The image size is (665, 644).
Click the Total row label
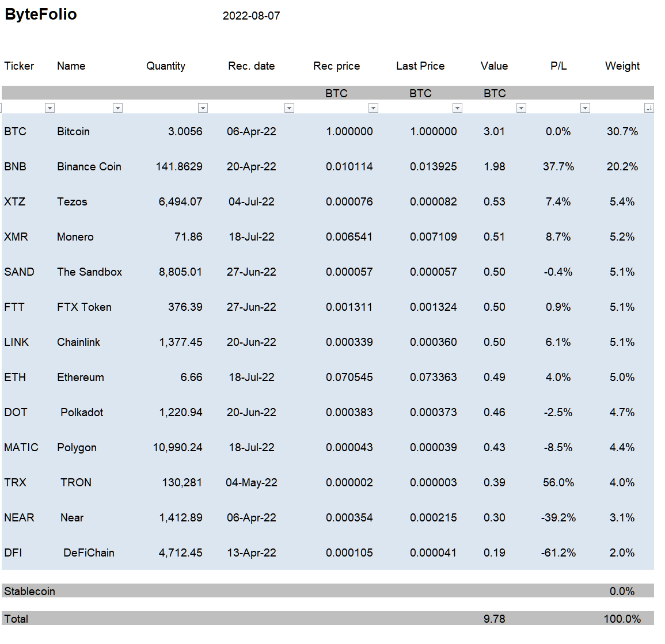coord(16,619)
